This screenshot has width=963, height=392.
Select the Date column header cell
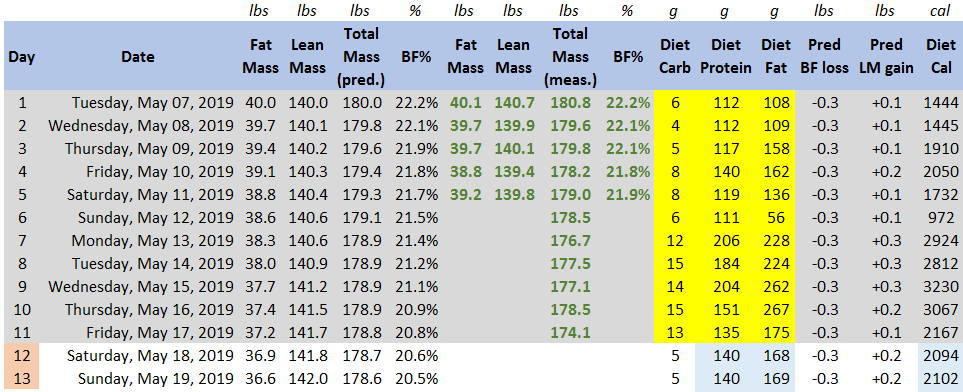click(138, 57)
